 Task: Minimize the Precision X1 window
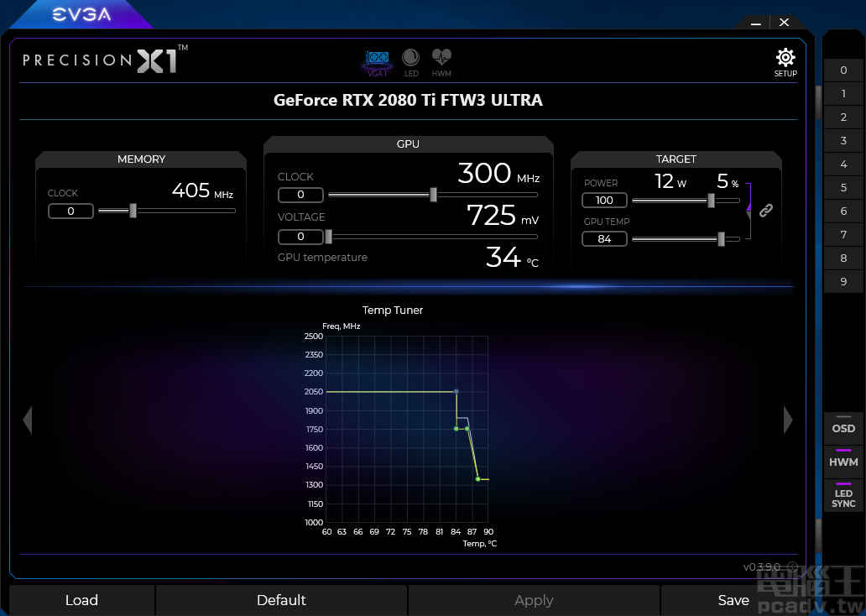click(x=756, y=23)
